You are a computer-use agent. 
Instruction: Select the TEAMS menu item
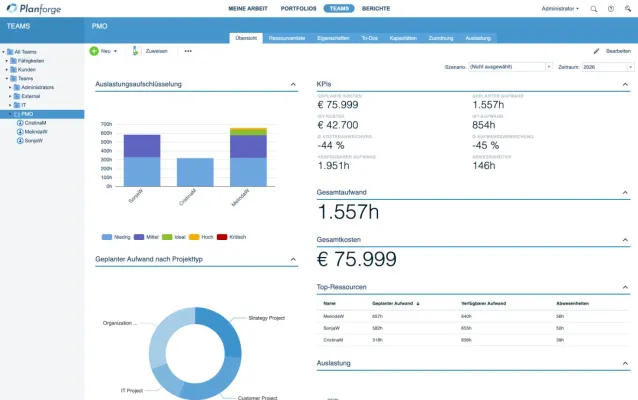coord(339,9)
